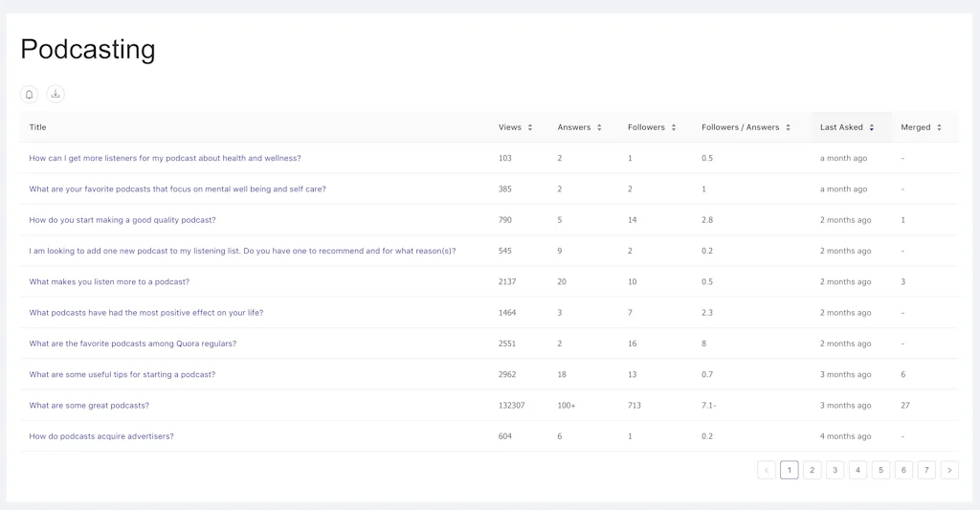Sort by Views column arrows

(530, 127)
